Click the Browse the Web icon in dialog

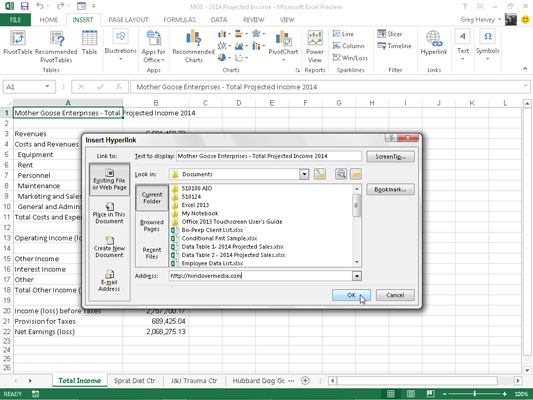tap(341, 174)
